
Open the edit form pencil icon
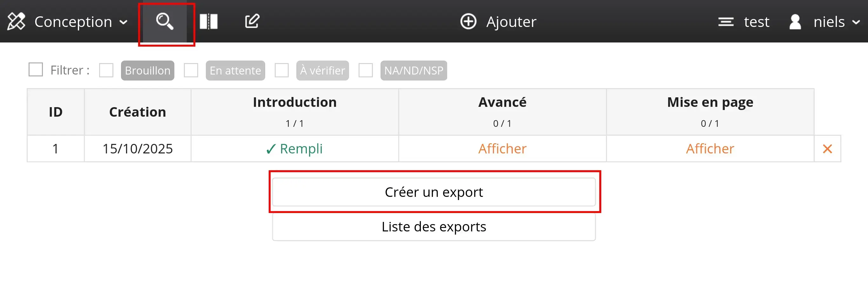click(252, 22)
